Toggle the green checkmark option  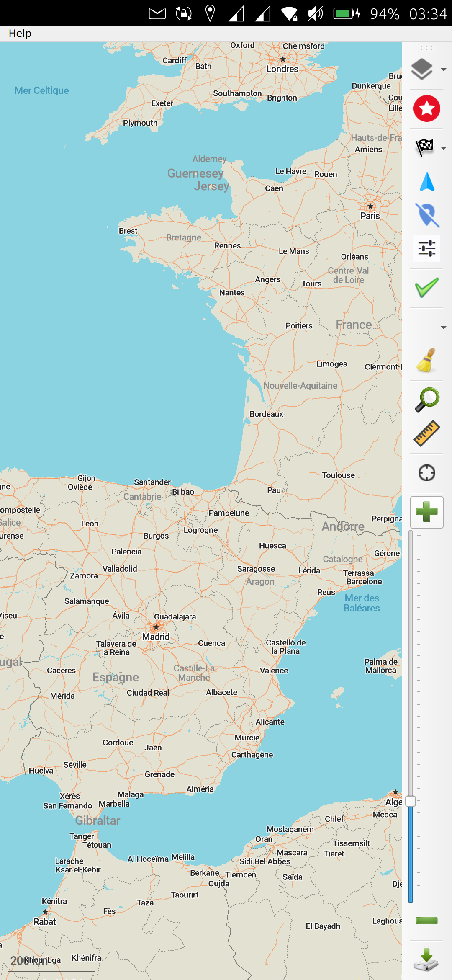(426, 288)
